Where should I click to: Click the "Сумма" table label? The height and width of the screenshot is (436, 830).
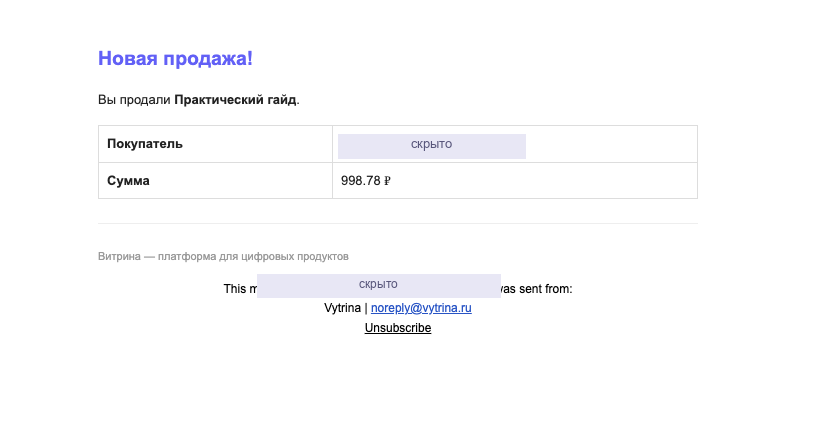128,180
